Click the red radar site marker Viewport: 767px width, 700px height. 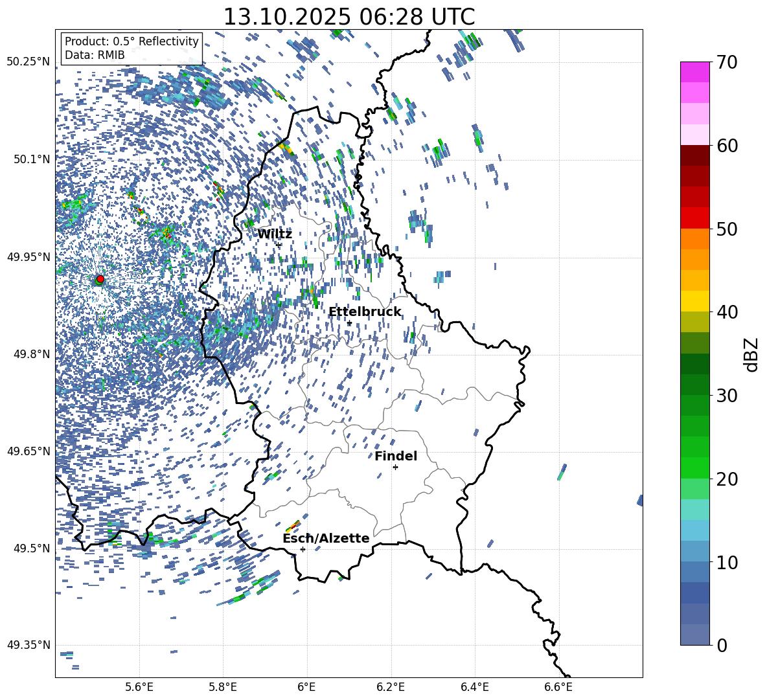click(x=100, y=278)
